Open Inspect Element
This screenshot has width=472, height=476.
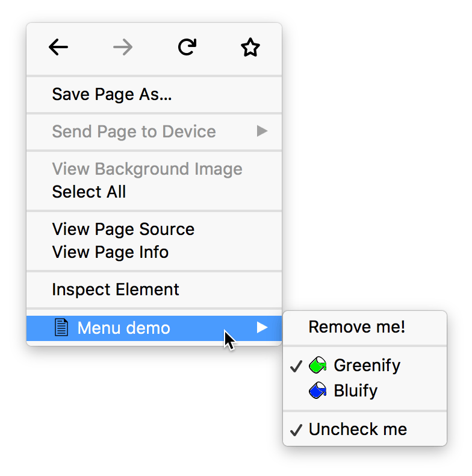coord(116,289)
